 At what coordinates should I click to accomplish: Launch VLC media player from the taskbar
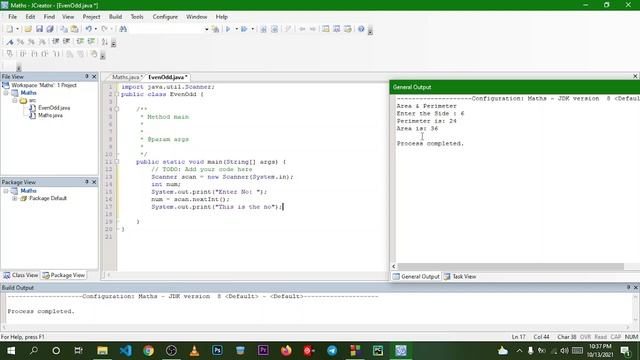point(194,351)
